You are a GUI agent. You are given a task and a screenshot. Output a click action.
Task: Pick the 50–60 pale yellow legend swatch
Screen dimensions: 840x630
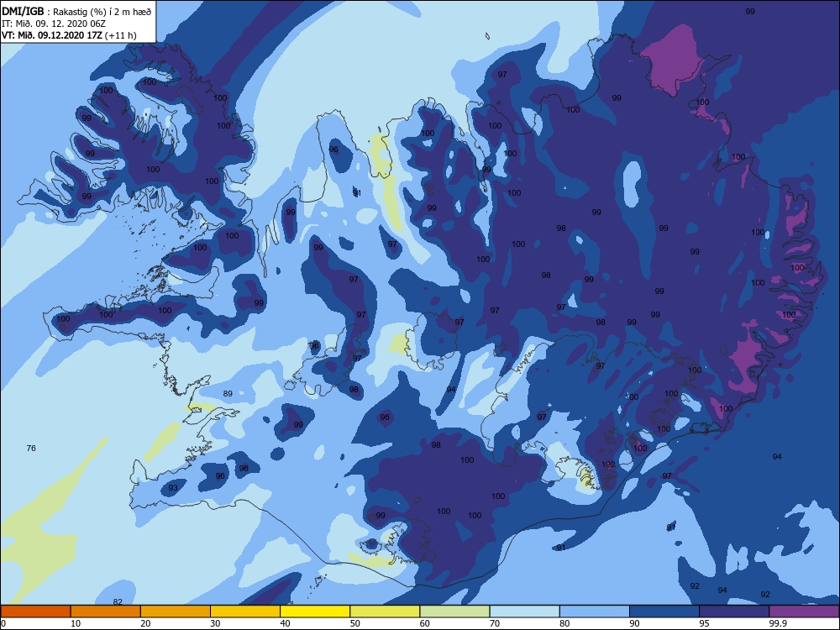(386, 612)
